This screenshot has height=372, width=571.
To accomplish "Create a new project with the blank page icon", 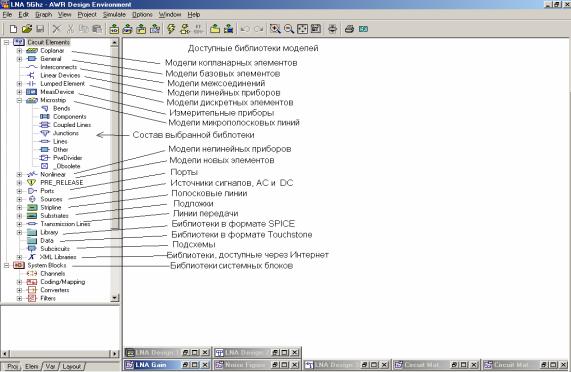I will [x=13, y=29].
